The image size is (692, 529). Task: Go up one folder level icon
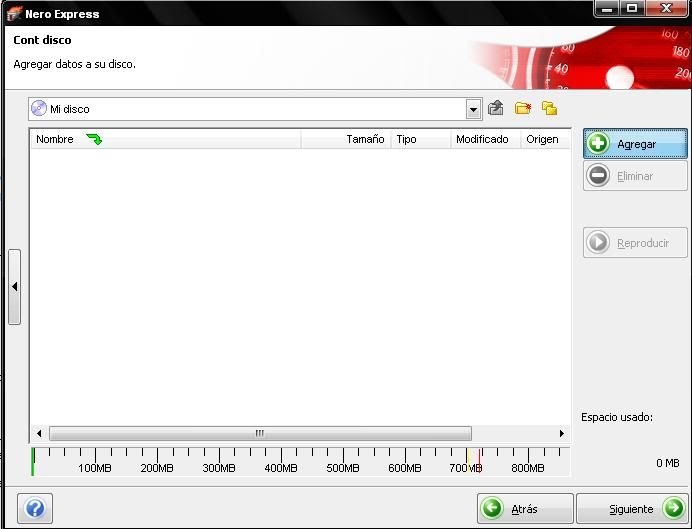click(496, 108)
